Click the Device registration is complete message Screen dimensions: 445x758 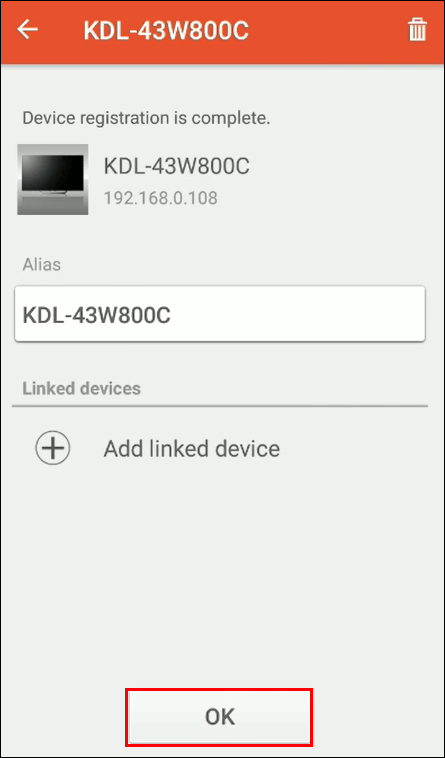point(146,118)
